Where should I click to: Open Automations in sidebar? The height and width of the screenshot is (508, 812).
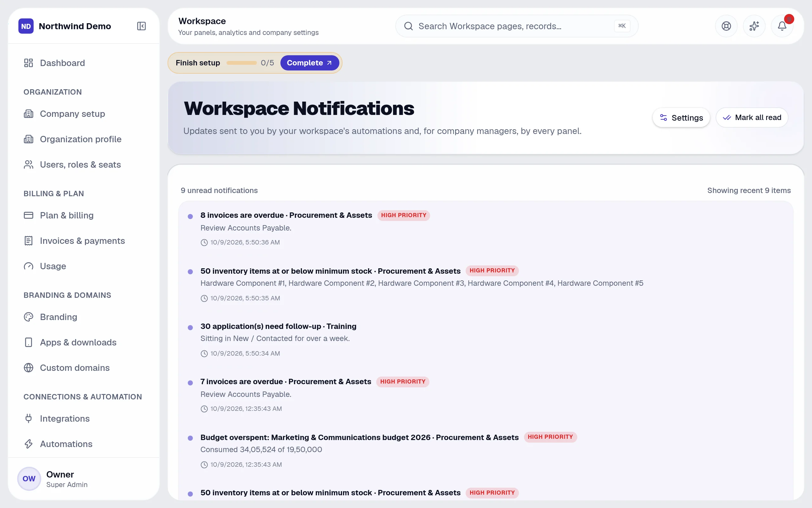click(x=83, y=444)
